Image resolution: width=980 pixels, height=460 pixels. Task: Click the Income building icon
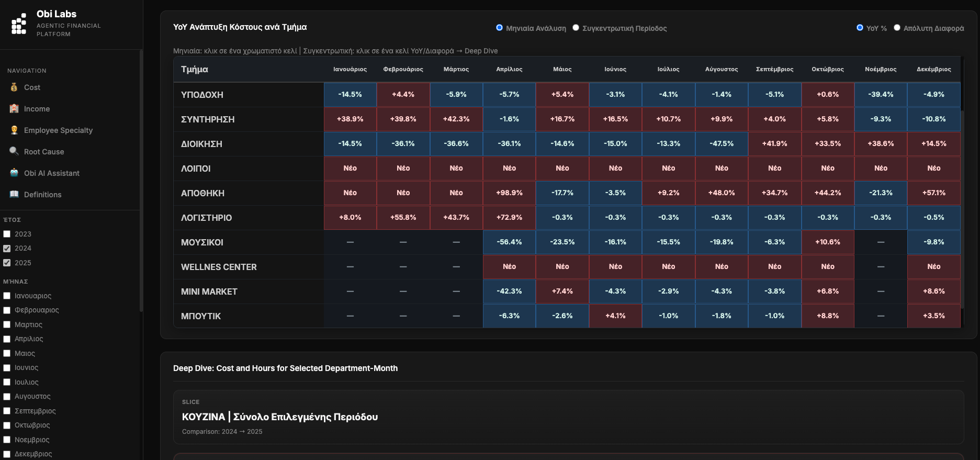14,109
